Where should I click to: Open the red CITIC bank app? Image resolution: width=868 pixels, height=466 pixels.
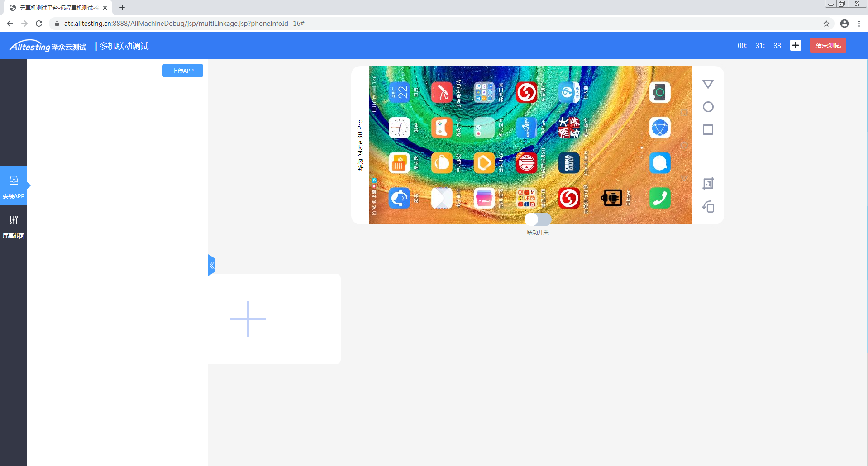[x=526, y=163]
